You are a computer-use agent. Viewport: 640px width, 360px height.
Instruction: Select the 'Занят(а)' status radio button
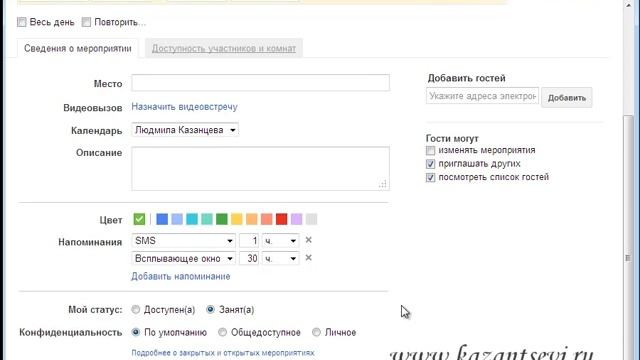[210, 309]
